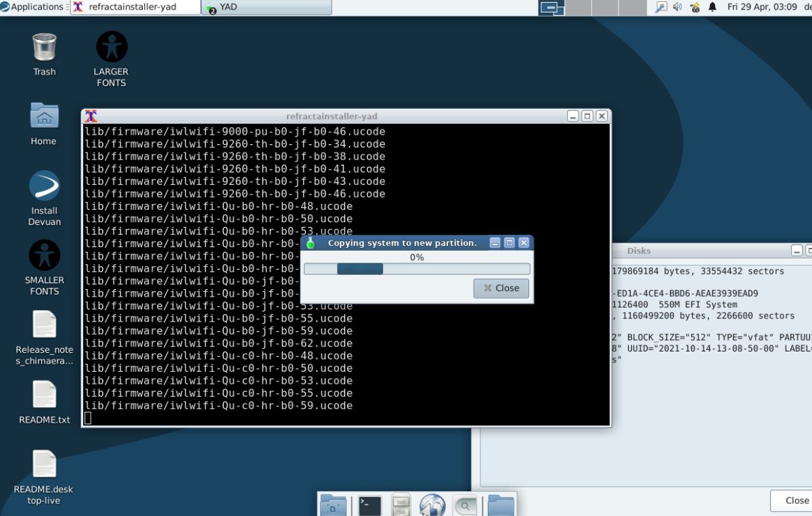Screen dimensions: 812x516
Task: Open the search tool in the dock
Action: pyautogui.click(x=466, y=504)
